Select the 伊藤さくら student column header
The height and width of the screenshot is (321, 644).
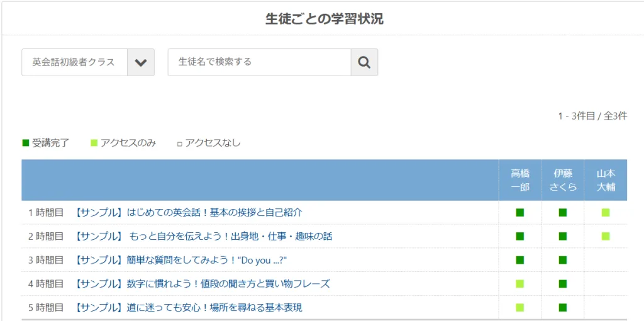[563, 180]
